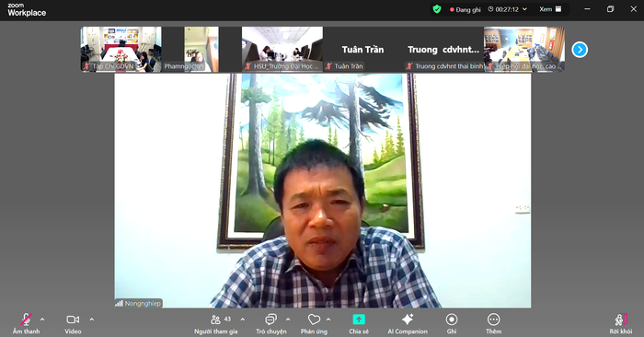Click Nongnghiep speaker name label

click(138, 303)
